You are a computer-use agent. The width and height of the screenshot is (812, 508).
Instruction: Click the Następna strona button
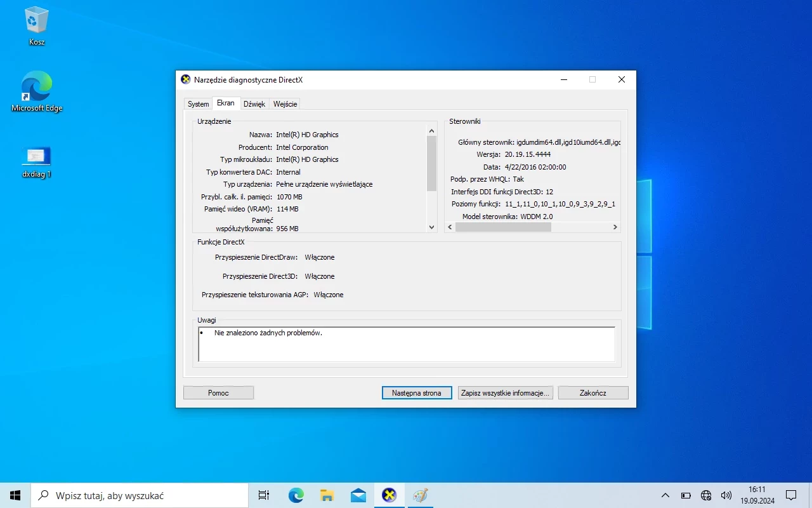click(416, 393)
